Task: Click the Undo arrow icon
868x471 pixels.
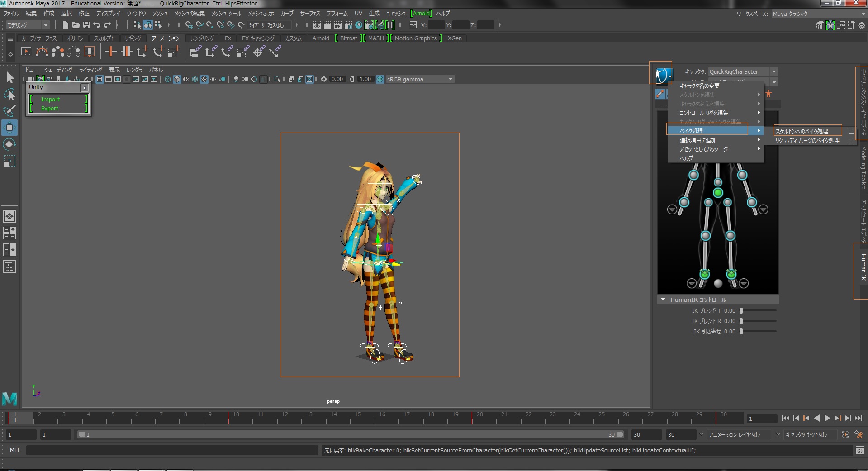Action: [97, 25]
